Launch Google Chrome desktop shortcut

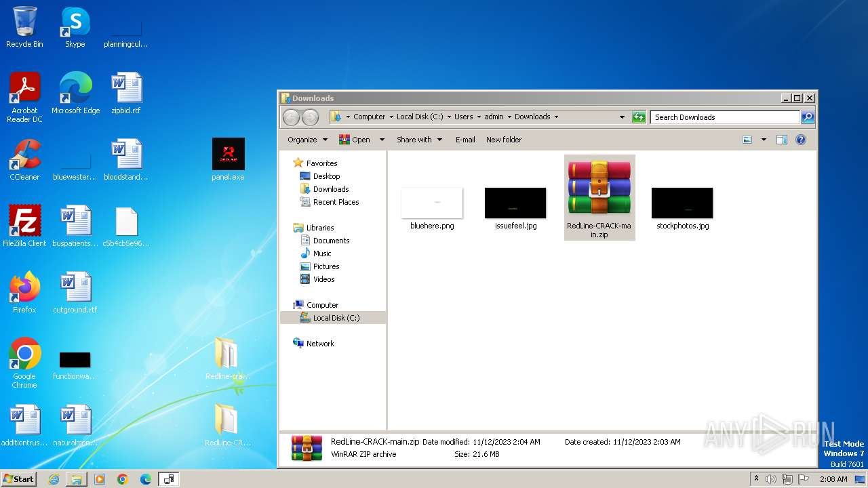[x=24, y=363]
